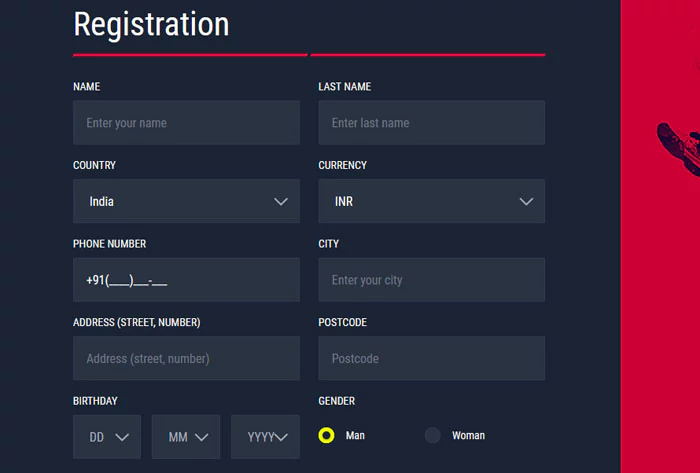Expand the birthday YYYY year dropdown
Viewport: 700px width, 473px height.
265,437
